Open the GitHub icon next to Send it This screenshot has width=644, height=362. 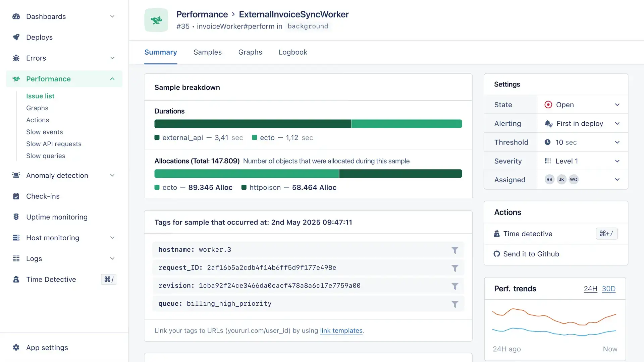pos(496,254)
